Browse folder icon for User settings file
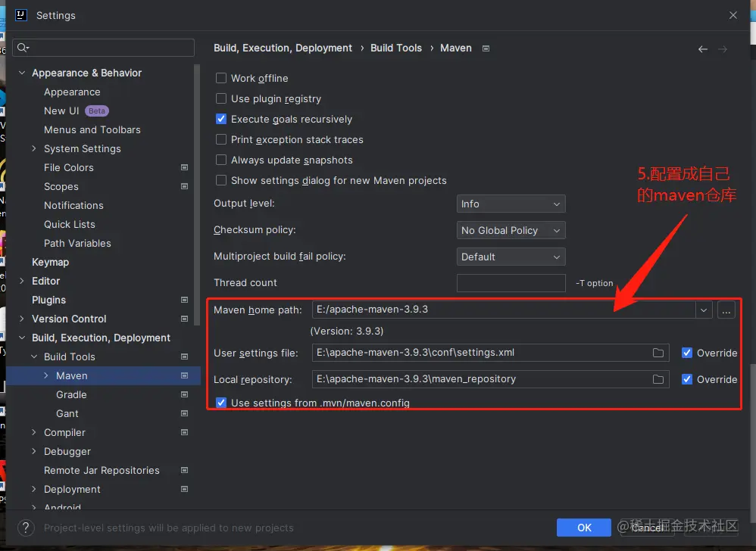756x551 pixels. coord(658,353)
